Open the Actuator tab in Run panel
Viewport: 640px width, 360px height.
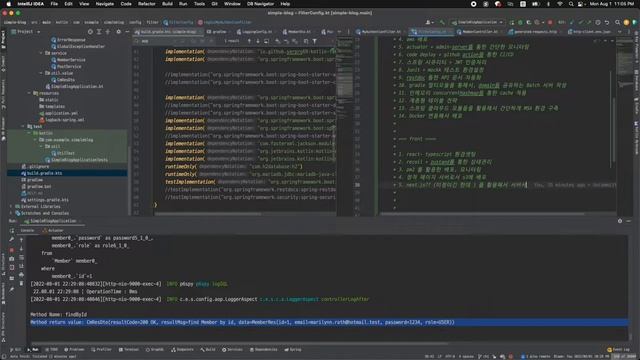53,230
